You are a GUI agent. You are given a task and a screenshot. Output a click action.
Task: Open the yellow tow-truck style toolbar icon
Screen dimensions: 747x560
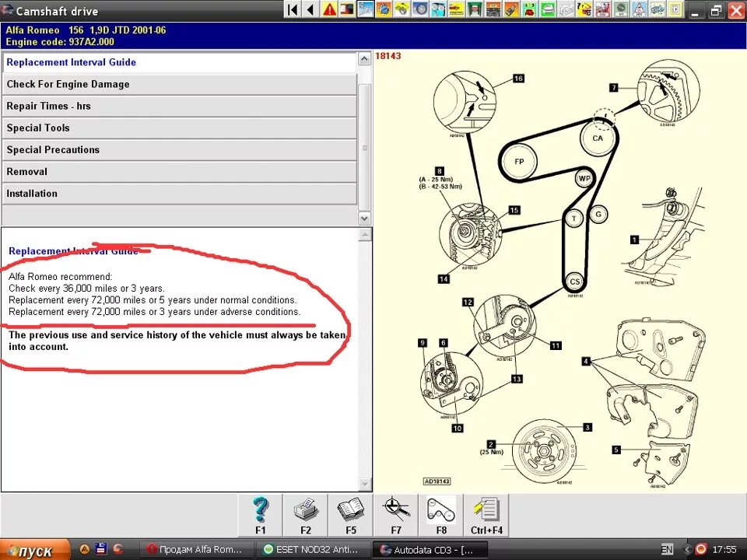click(457, 9)
